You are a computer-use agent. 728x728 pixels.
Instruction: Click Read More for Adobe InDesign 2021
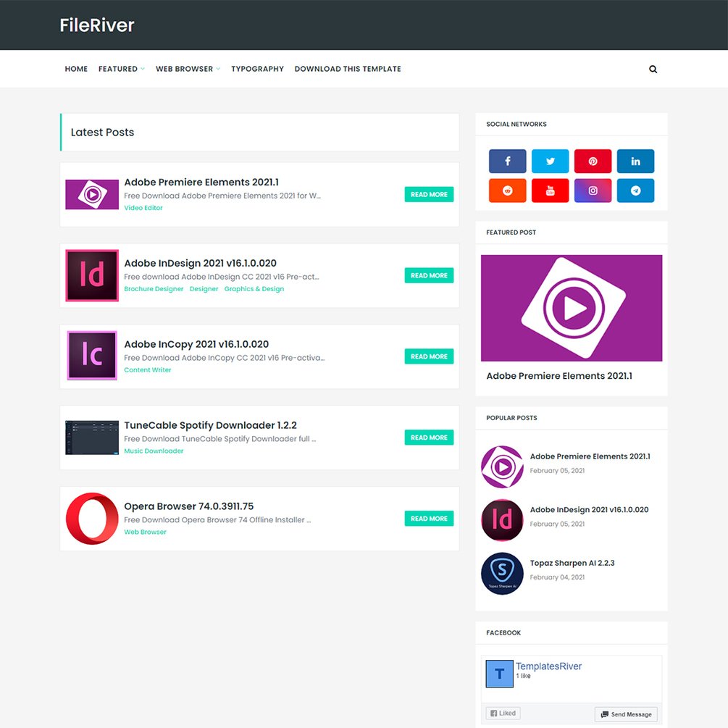[429, 275]
